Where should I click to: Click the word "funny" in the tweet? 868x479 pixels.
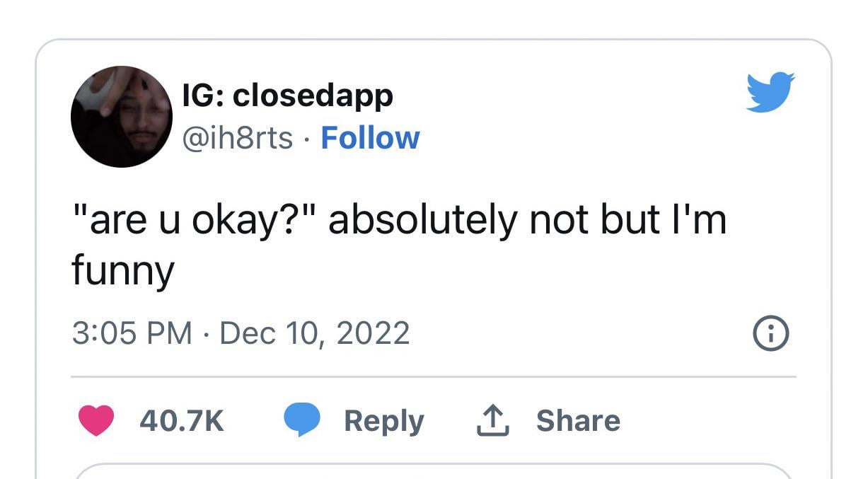[x=122, y=271]
